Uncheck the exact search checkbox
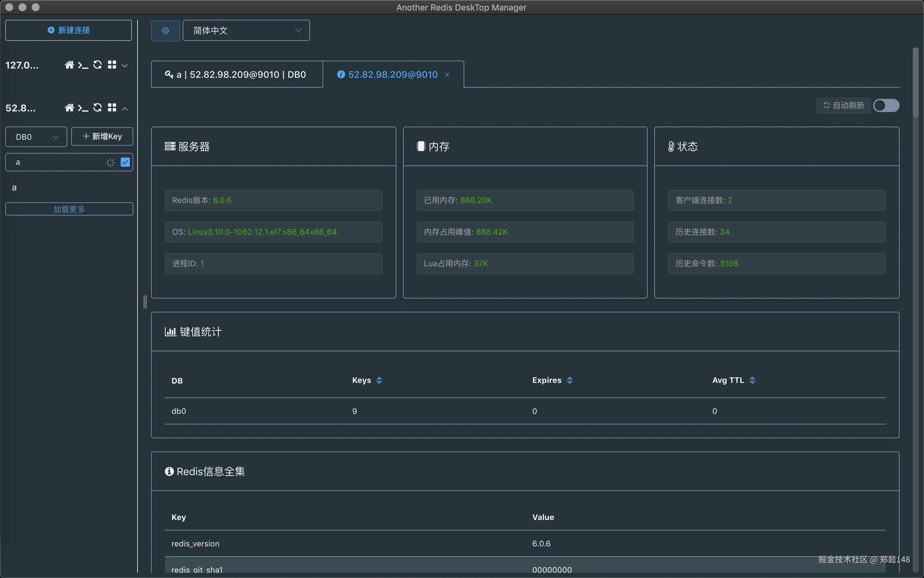924x578 pixels. click(x=125, y=162)
